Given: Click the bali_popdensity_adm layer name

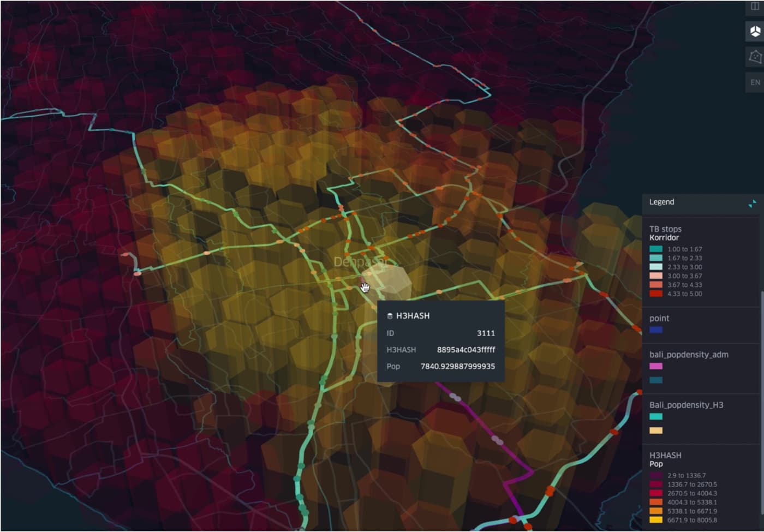Looking at the screenshot, I should (689, 355).
